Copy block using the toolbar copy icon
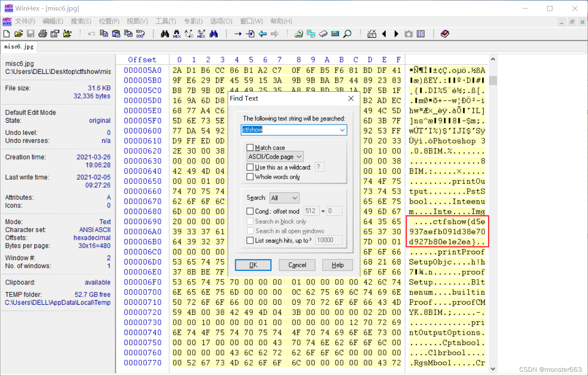Image resolution: width=588 pixels, height=376 pixels. (104, 34)
